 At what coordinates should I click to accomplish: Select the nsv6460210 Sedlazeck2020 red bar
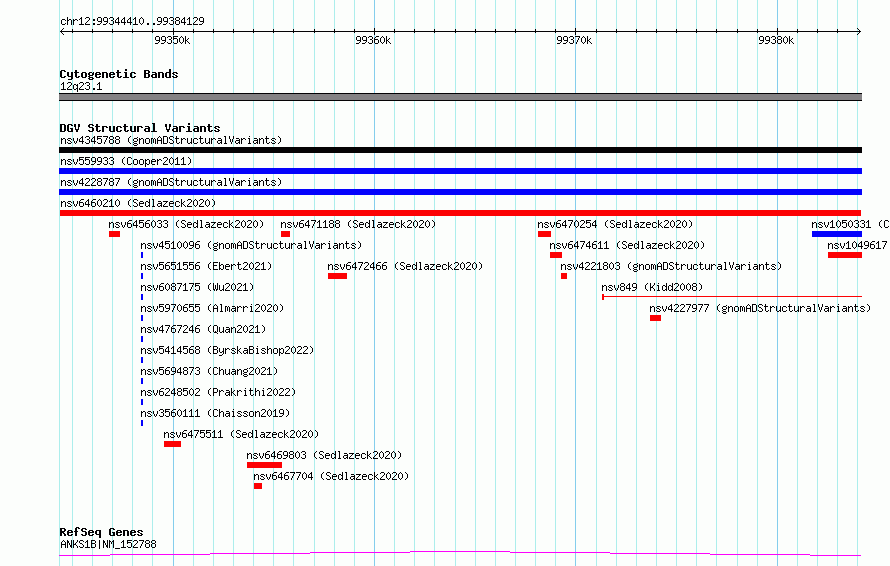point(460,213)
